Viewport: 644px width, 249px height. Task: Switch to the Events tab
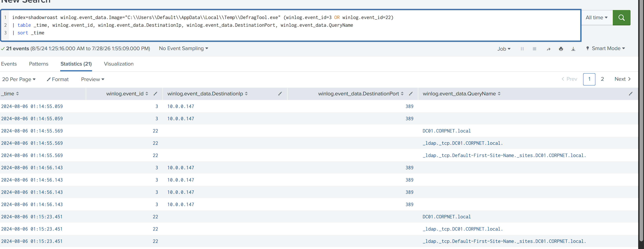pyautogui.click(x=9, y=64)
